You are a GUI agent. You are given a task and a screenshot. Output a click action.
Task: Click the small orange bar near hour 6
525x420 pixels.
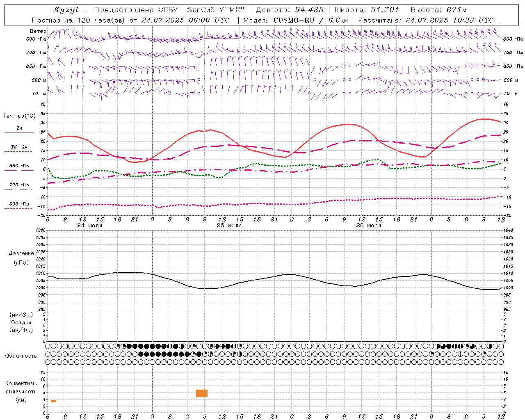(53, 401)
